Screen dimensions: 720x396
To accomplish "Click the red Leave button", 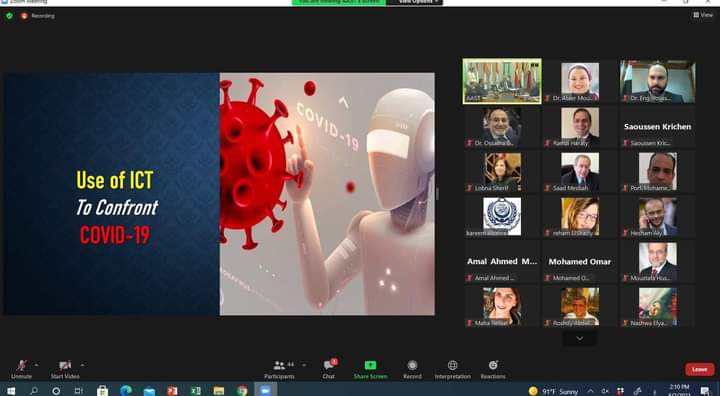I will (x=699, y=369).
